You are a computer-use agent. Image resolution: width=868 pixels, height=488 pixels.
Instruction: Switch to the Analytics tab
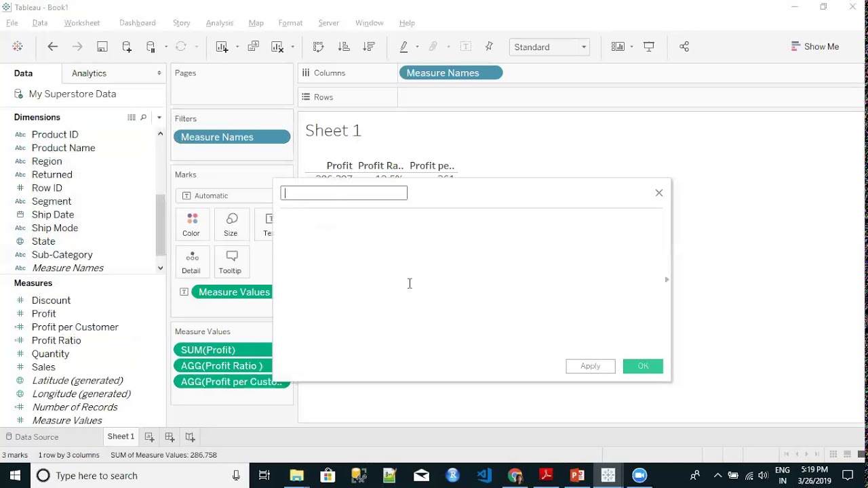tap(89, 73)
